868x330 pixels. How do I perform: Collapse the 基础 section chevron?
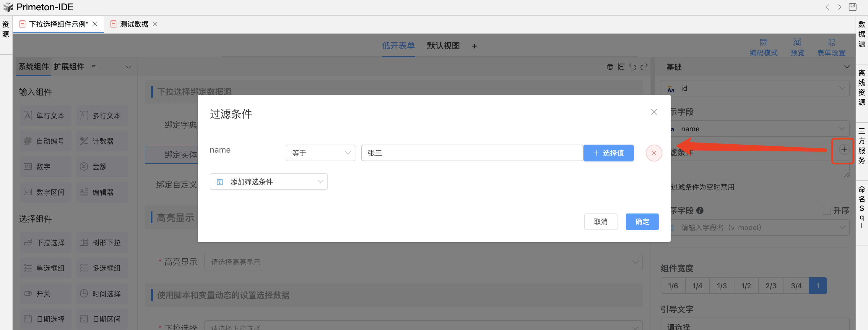[x=846, y=67]
